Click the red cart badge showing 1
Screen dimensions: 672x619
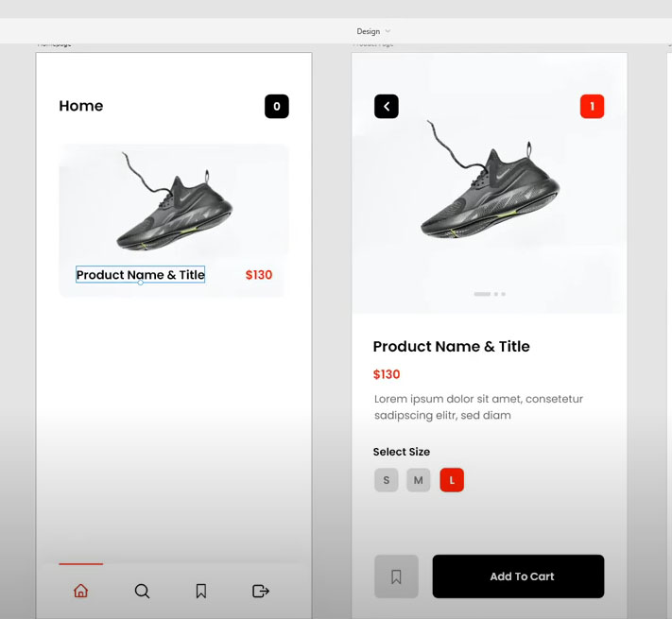coord(592,106)
